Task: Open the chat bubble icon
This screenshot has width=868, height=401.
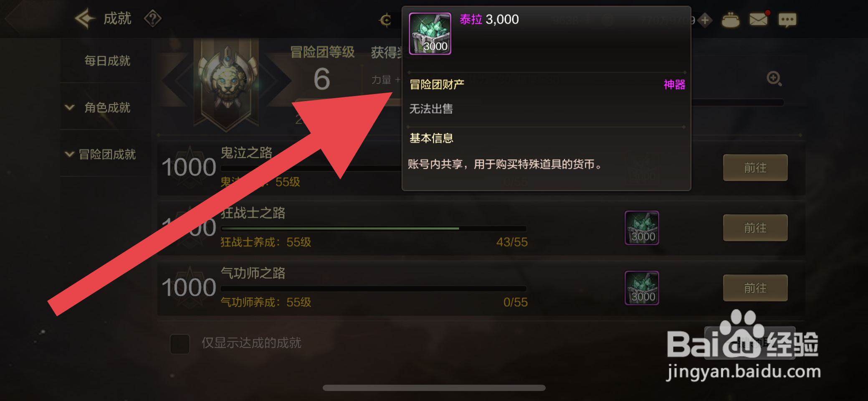Action: pyautogui.click(x=787, y=20)
